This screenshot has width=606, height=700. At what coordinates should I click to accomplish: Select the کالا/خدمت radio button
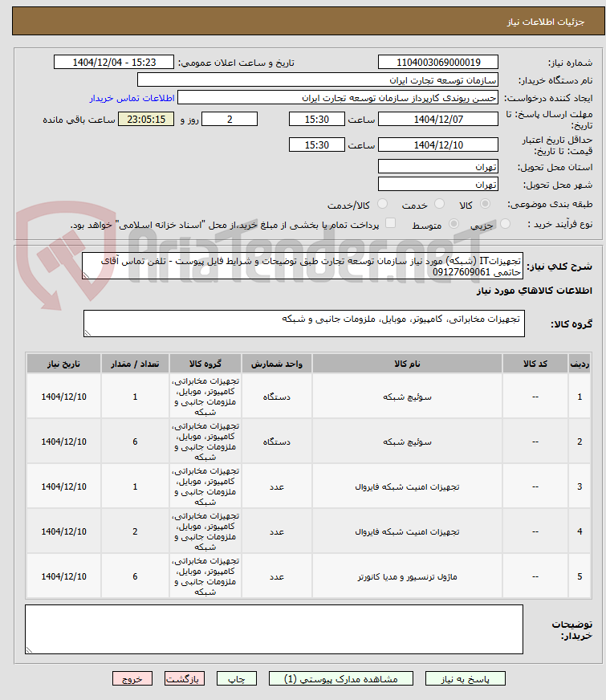point(382,204)
